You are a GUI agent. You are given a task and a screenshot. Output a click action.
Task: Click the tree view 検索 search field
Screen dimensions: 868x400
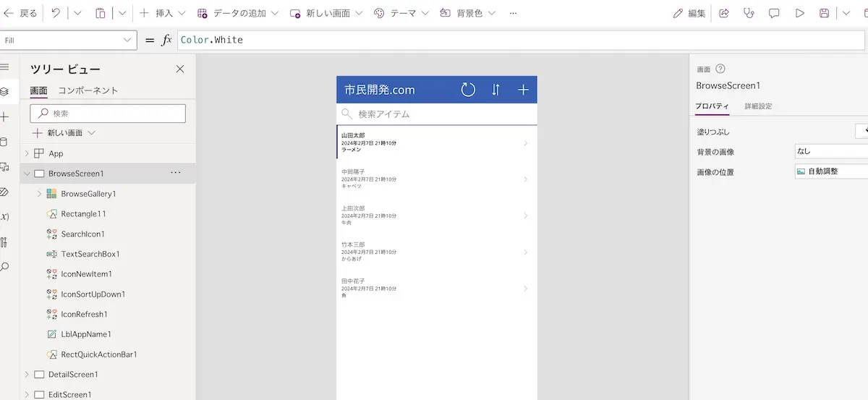click(108, 114)
